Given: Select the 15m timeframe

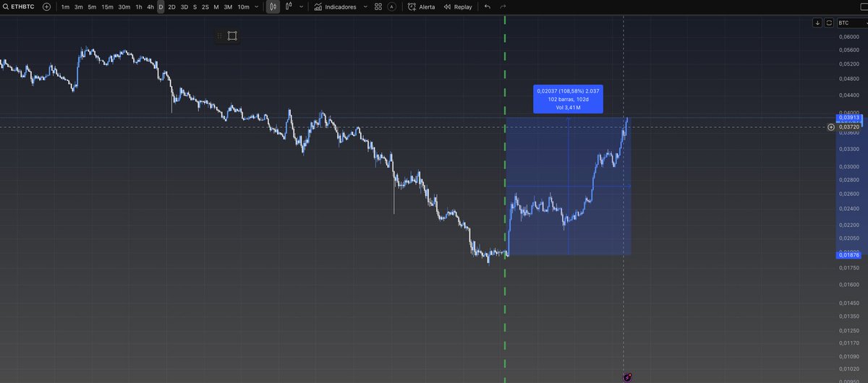Looking at the screenshot, I should tap(107, 7).
